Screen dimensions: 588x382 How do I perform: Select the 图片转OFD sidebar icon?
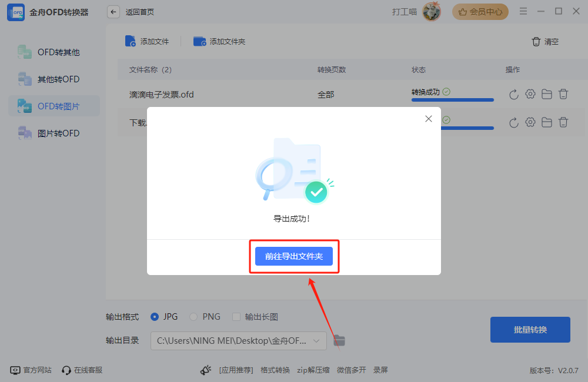click(25, 133)
